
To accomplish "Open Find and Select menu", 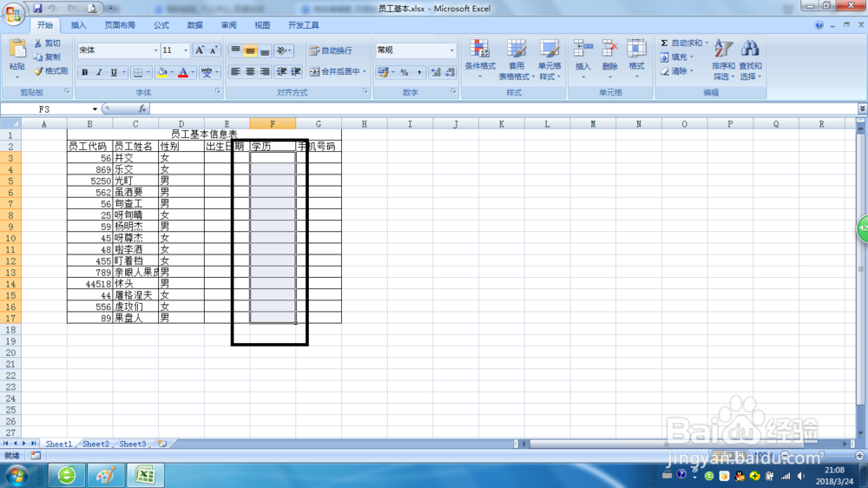I will click(750, 59).
